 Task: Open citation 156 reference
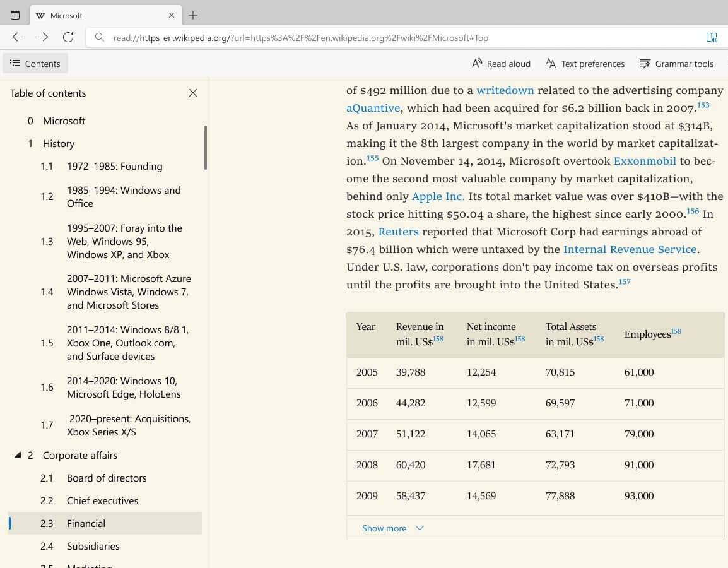pos(693,211)
